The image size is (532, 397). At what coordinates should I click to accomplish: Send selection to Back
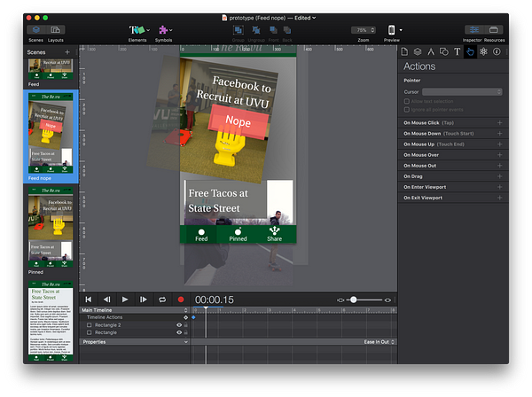(x=287, y=30)
